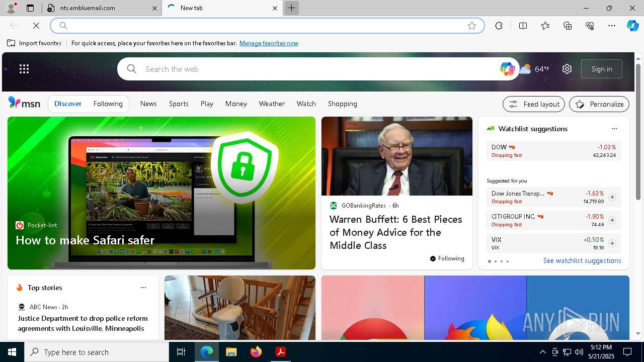
Task: Close the nts.embluemail.com tab
Action: (x=155, y=8)
